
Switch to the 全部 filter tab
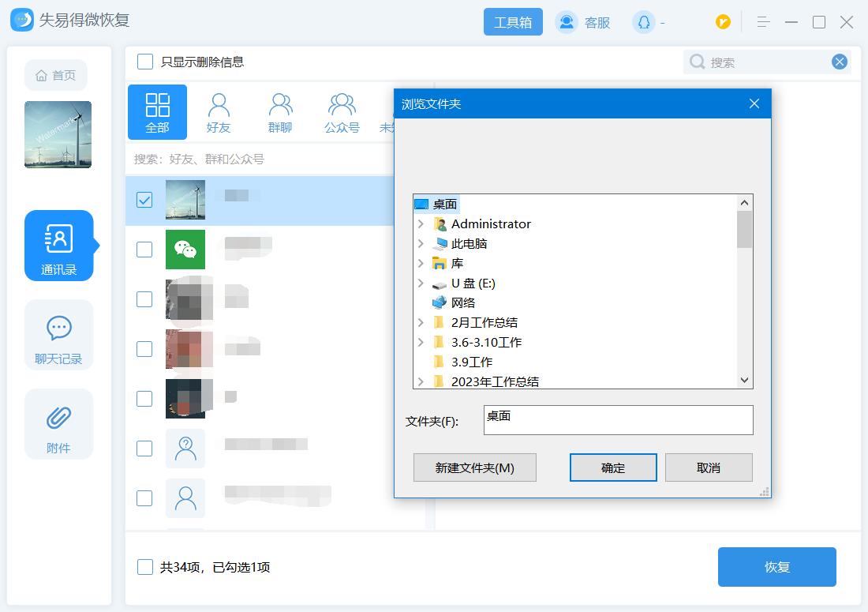point(157,112)
